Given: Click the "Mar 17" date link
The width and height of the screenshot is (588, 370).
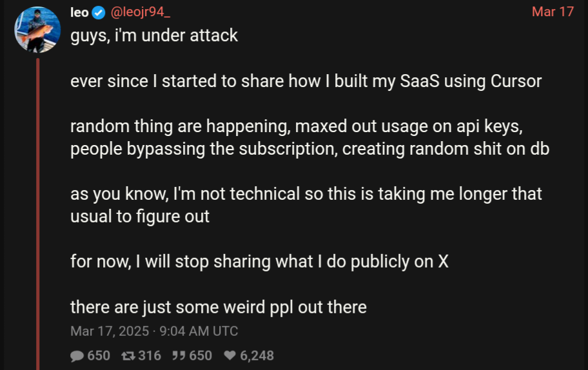Looking at the screenshot, I should point(553,12).
